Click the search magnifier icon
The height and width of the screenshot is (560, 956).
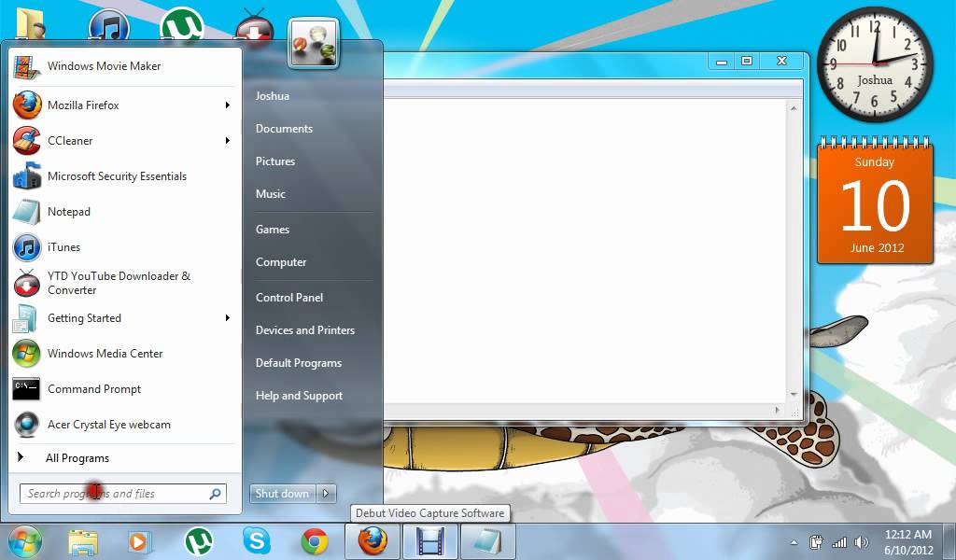pos(216,494)
